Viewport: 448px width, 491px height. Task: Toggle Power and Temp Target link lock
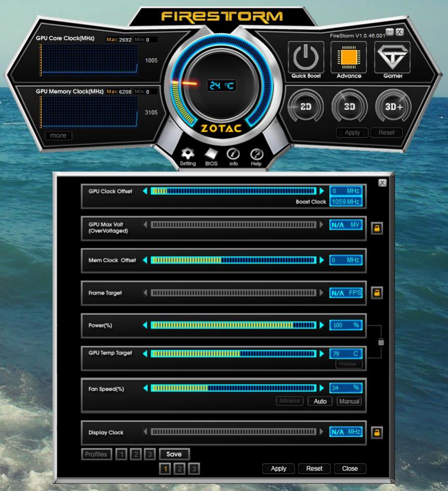pos(381,342)
